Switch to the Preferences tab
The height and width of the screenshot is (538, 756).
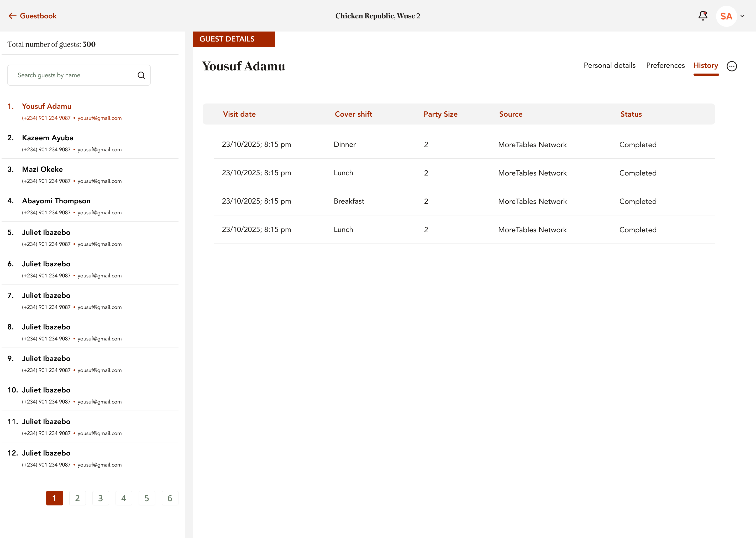coord(665,66)
